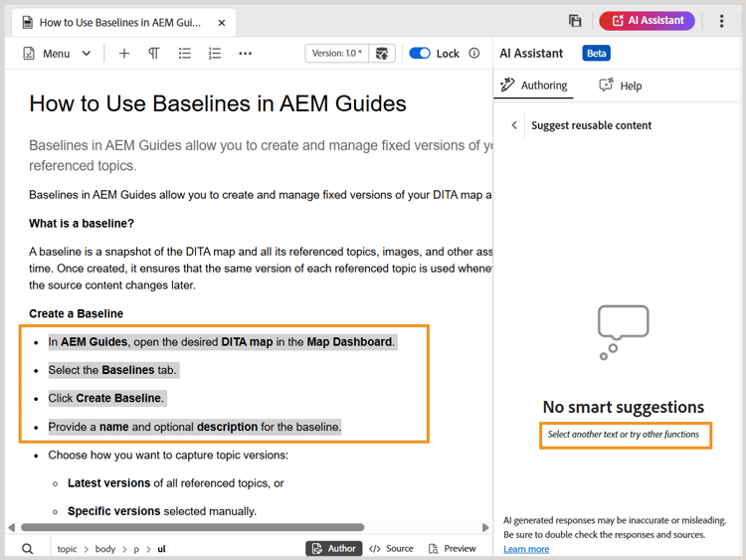746x560 pixels.
Task: Click the save as new version icon
Action: 382,54
